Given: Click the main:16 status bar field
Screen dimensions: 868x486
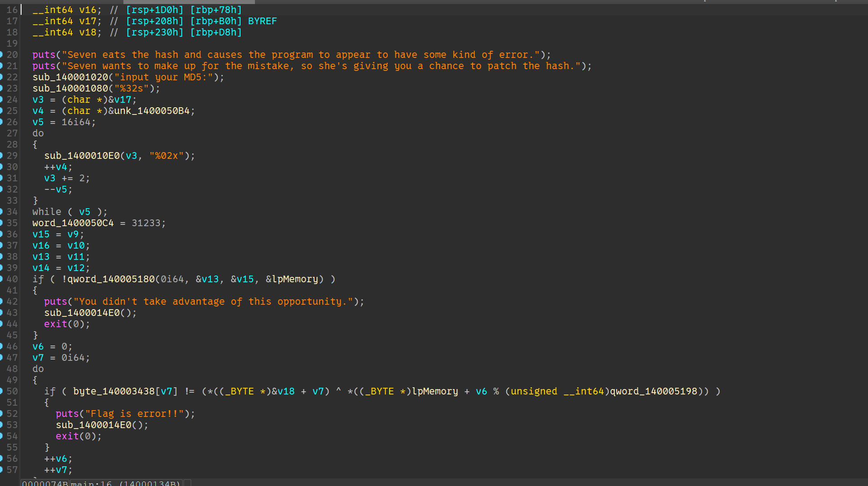Looking at the screenshot, I should (126, 483).
